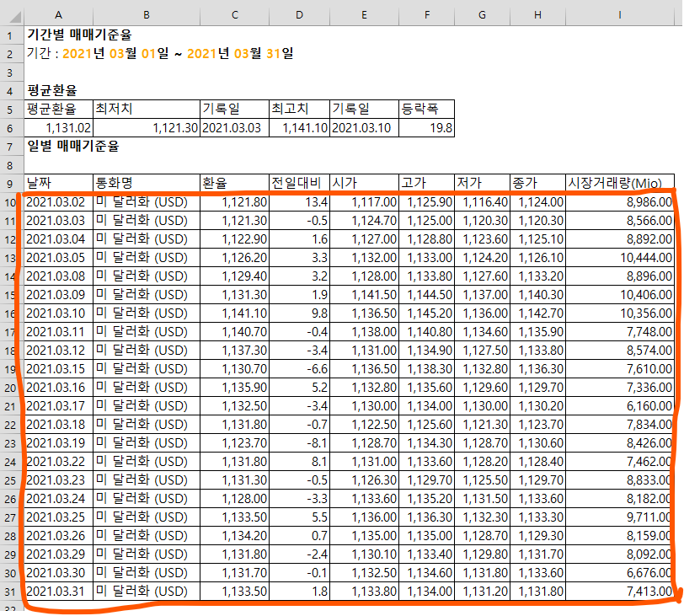Click the change value -0.1

(299, 573)
